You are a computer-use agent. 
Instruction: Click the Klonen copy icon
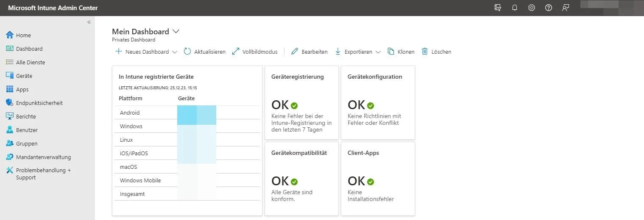click(x=391, y=52)
